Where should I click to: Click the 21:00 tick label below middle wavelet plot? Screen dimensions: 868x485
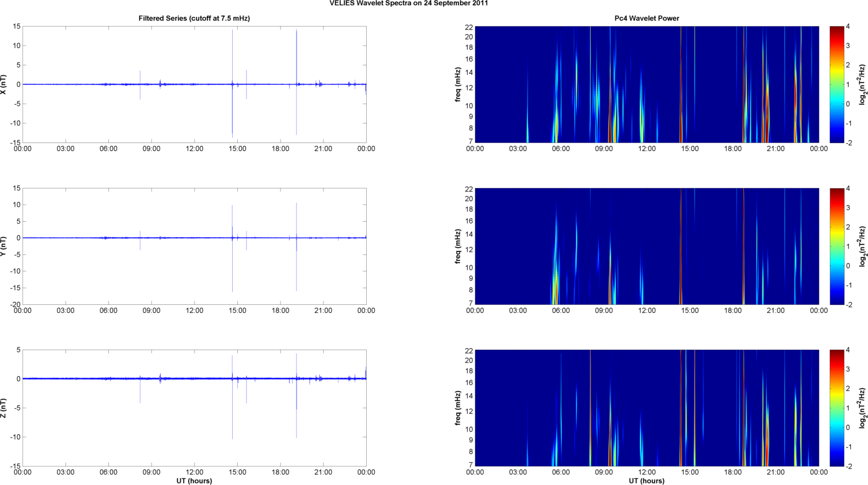[x=776, y=311]
